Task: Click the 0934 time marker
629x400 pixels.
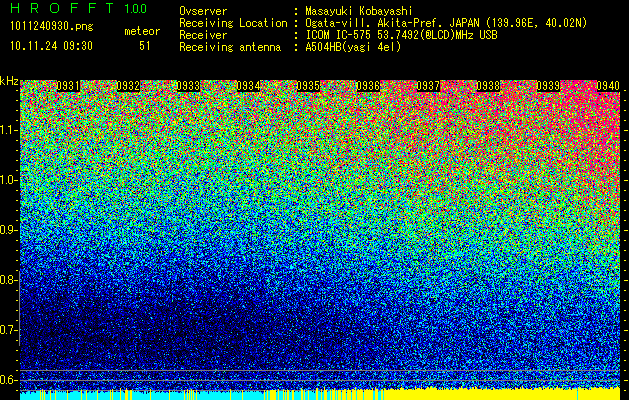Action: tap(248, 86)
